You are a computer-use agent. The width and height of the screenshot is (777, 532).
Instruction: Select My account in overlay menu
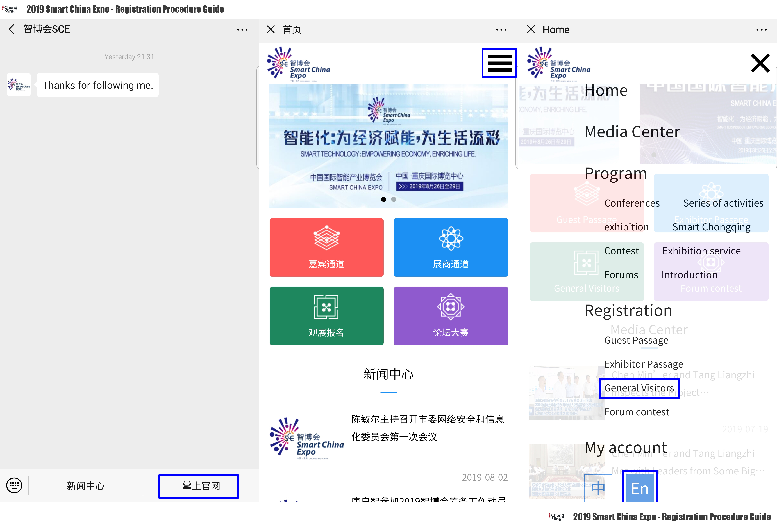626,448
